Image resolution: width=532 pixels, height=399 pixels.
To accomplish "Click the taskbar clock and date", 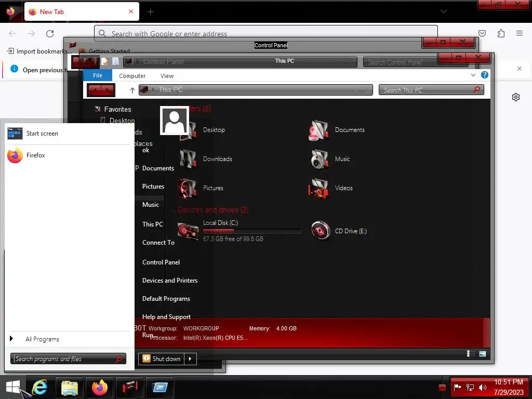I will pyautogui.click(x=508, y=387).
